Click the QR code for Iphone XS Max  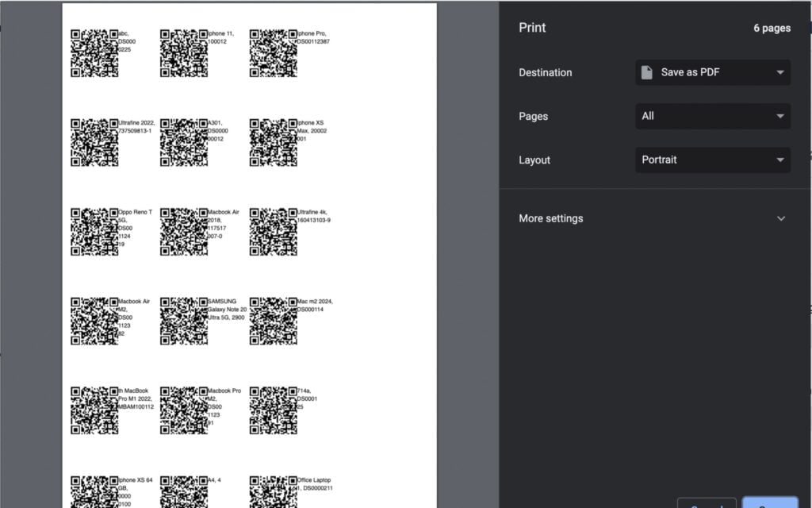point(274,143)
